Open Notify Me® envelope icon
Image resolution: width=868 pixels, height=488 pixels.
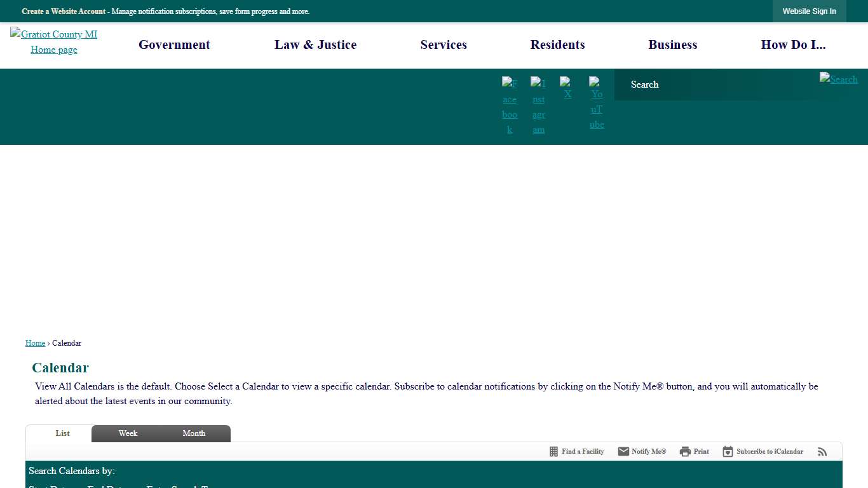623,451
